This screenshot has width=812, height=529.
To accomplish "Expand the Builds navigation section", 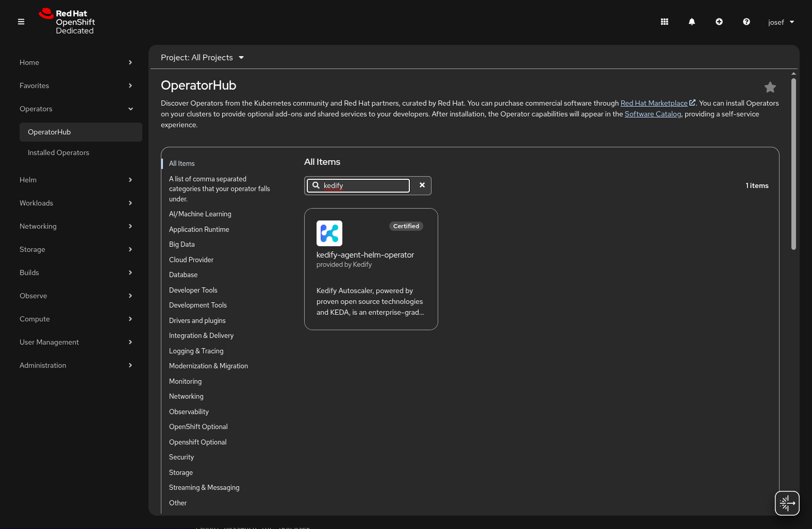I will (76, 272).
